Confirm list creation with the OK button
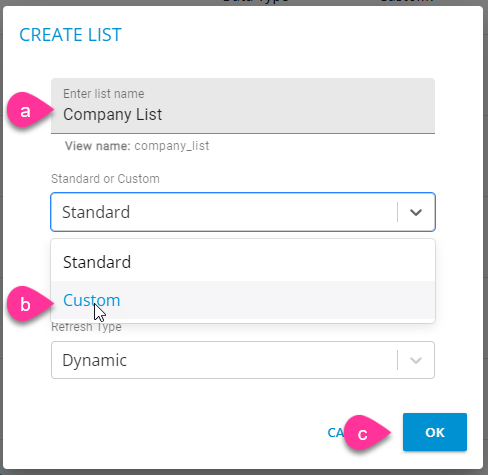This screenshot has width=488, height=475. 435,432
